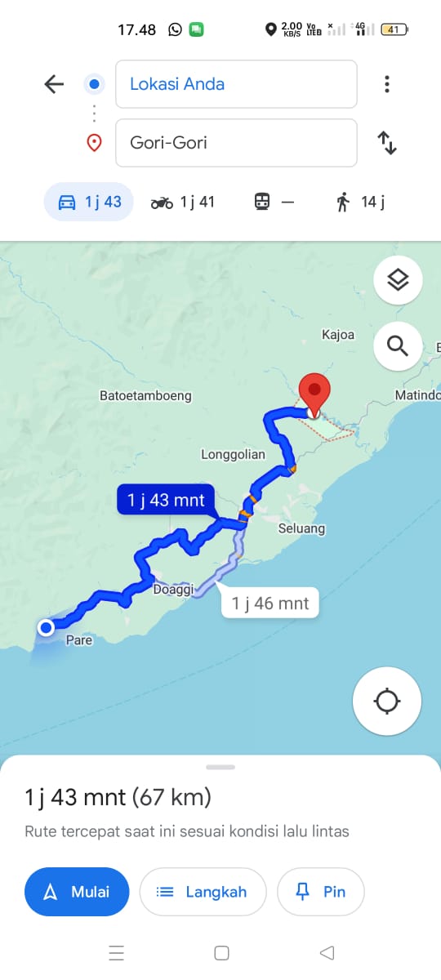The width and height of the screenshot is (441, 980).
Task: Tap the Android home navigation square
Action: pyautogui.click(x=221, y=953)
